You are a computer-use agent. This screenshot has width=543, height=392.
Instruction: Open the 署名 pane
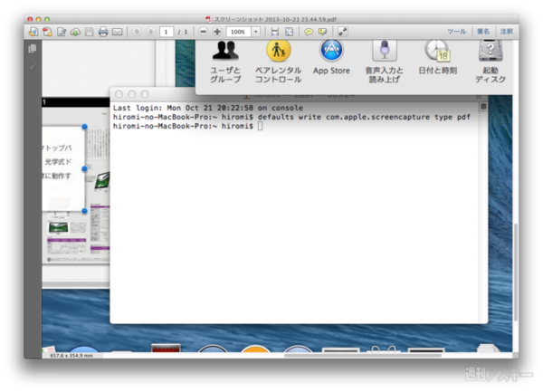483,32
